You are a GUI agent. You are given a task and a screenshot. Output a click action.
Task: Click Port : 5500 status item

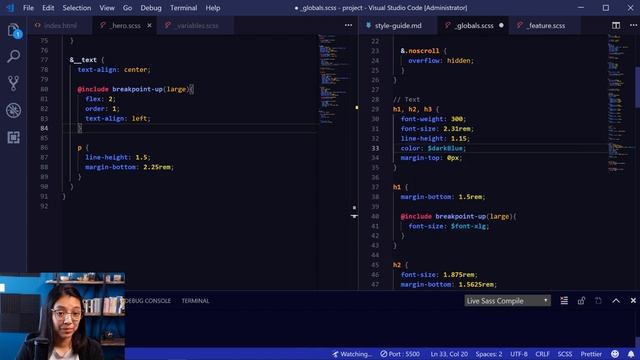coord(400,354)
